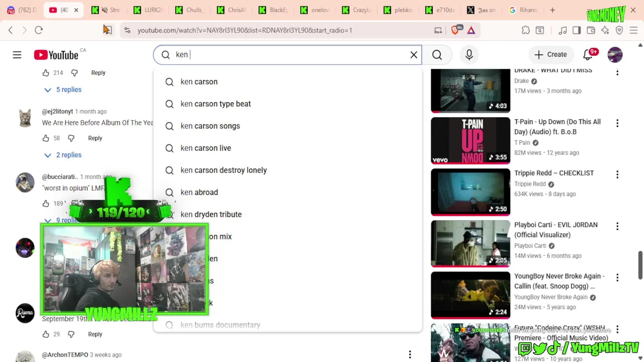The width and height of the screenshot is (644, 362).
Task: Click the page vertical scrollbar thumb
Action: click(640, 265)
